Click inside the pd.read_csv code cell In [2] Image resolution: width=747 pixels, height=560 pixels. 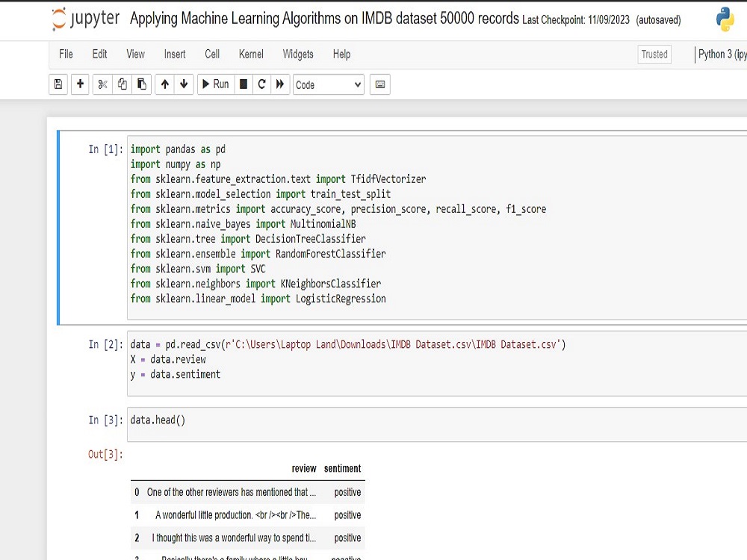pyautogui.click(x=437, y=364)
